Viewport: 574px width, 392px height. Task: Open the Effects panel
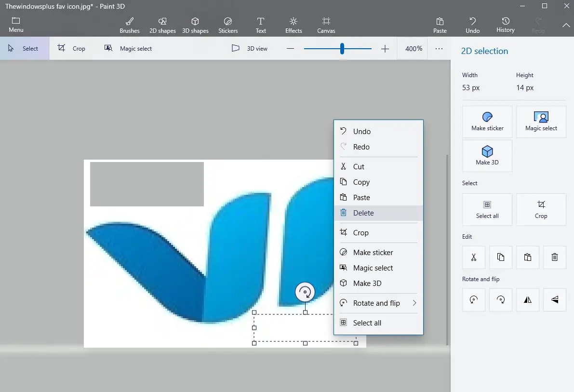294,25
